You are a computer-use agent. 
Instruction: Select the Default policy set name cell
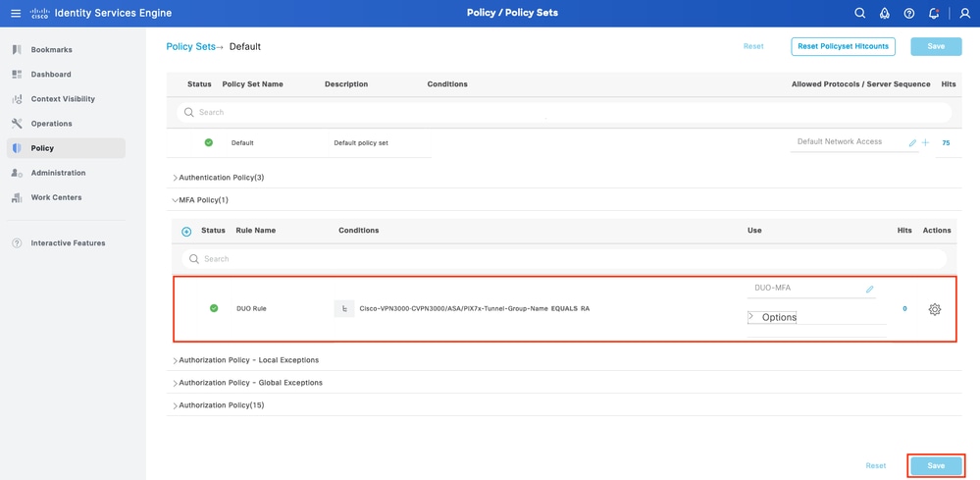coord(242,143)
